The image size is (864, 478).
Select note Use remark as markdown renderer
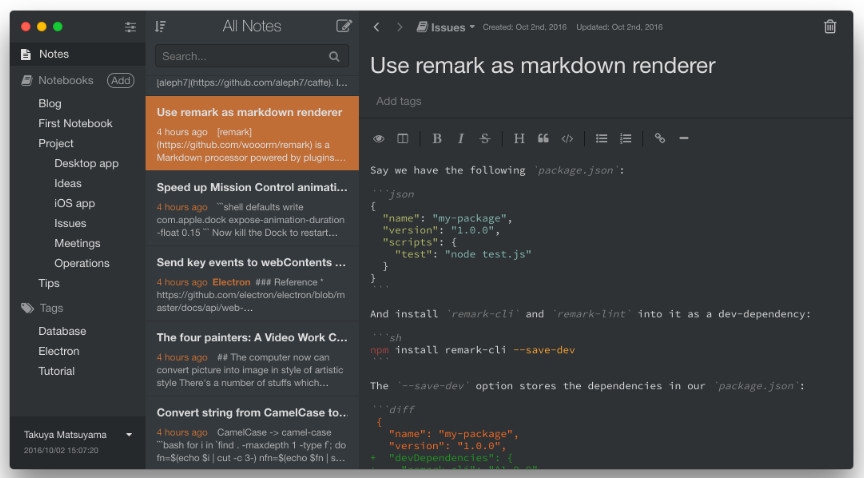[252, 133]
